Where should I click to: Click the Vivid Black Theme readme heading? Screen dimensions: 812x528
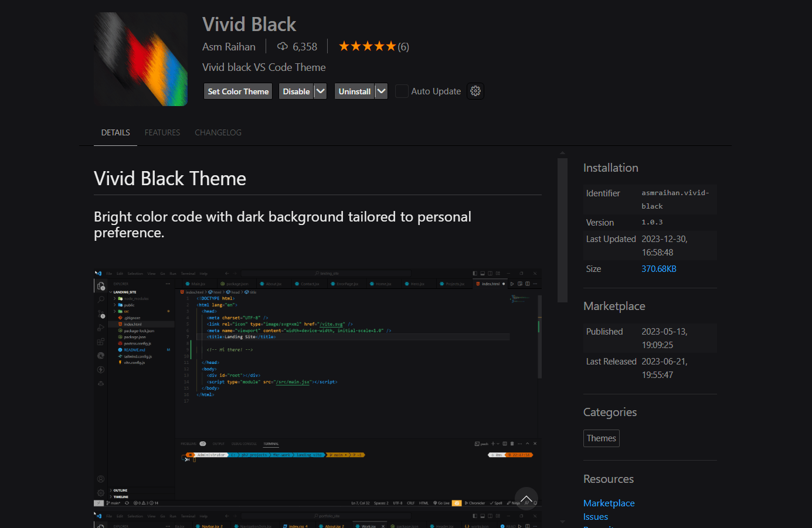(170, 179)
